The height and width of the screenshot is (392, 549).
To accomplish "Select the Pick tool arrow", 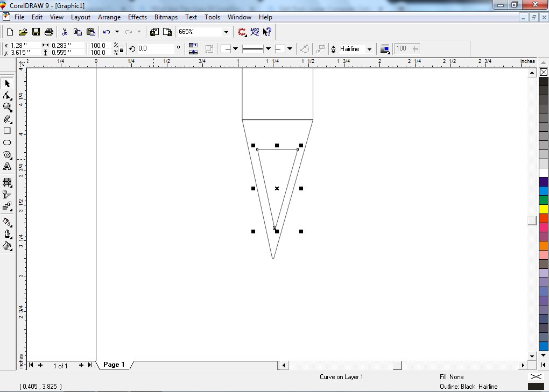I will (7, 83).
